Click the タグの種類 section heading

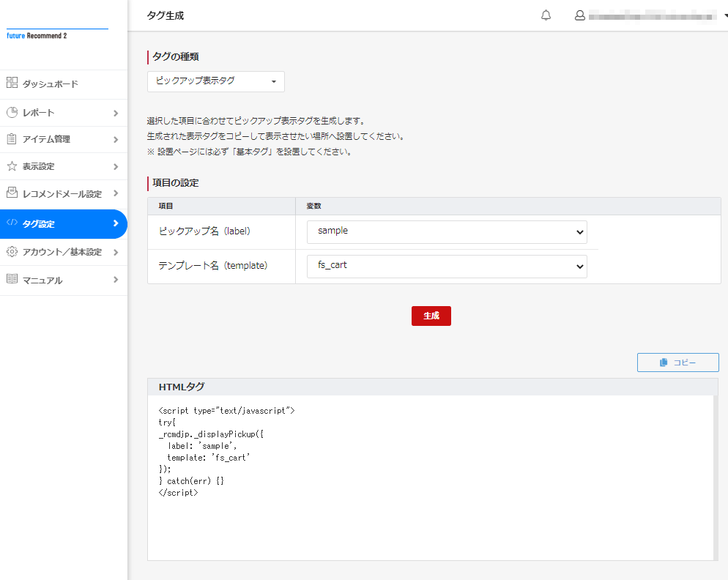176,56
